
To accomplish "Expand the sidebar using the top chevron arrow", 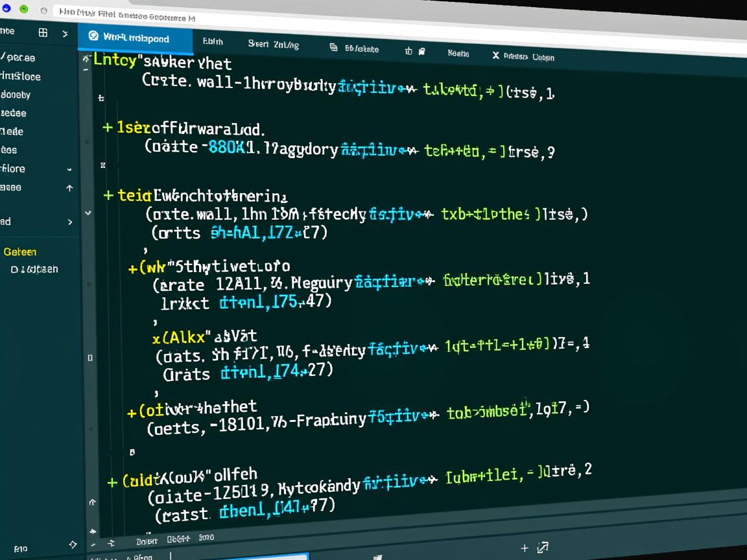I will [65, 33].
